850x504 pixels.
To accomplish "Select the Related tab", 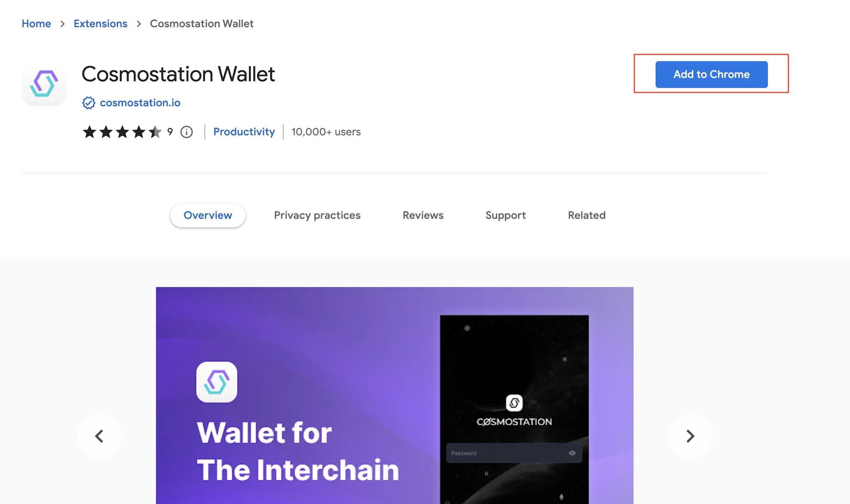I will click(587, 215).
